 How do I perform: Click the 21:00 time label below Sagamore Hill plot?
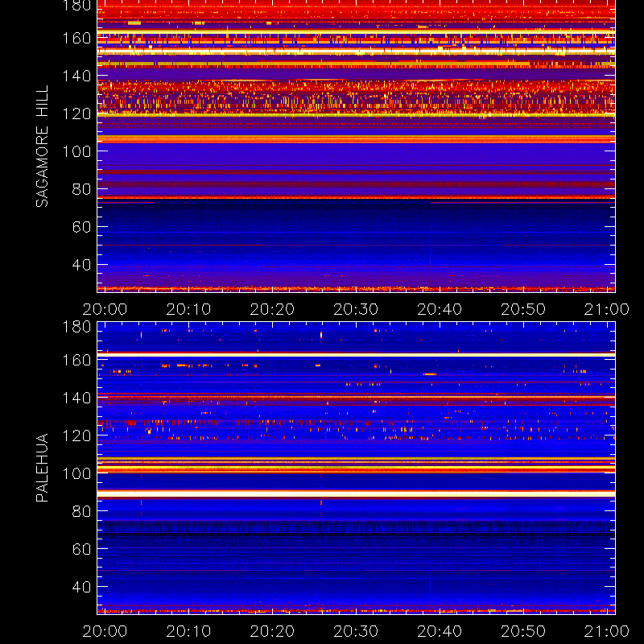pos(607,309)
